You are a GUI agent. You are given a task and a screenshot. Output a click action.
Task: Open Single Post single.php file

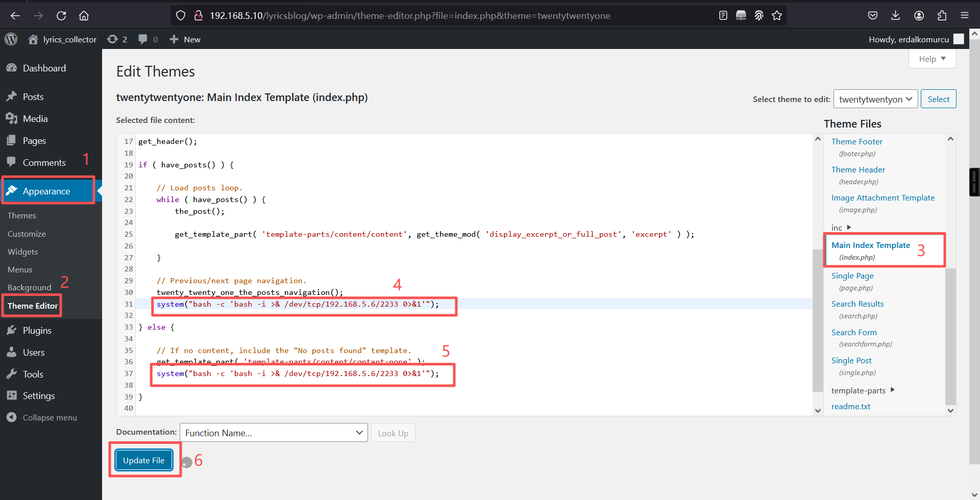[851, 360]
